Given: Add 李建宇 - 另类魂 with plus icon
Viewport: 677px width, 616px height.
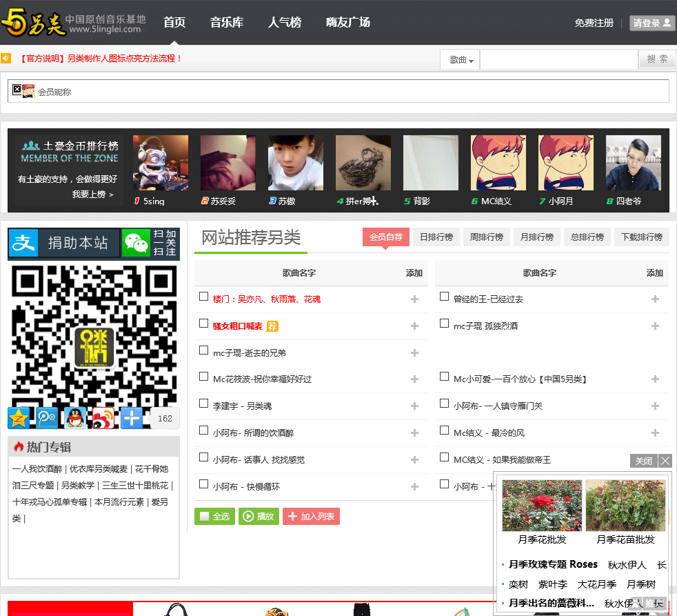Looking at the screenshot, I should 414,406.
